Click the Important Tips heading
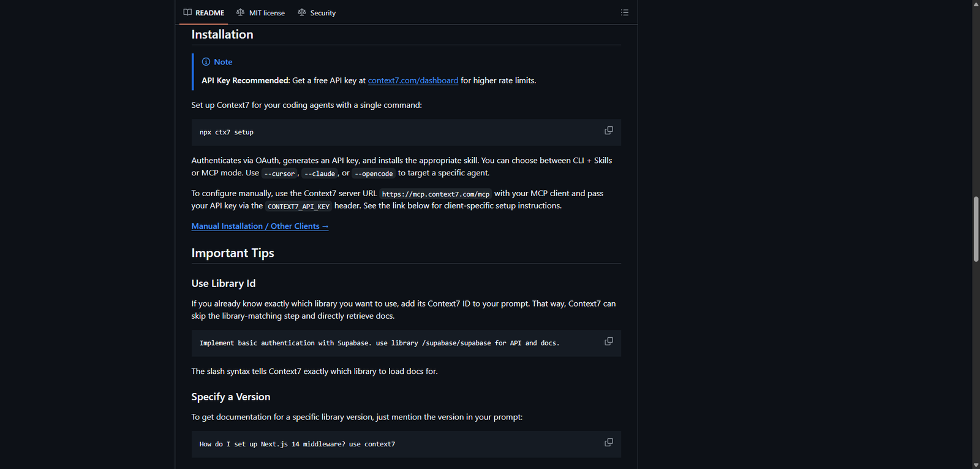 (233, 253)
